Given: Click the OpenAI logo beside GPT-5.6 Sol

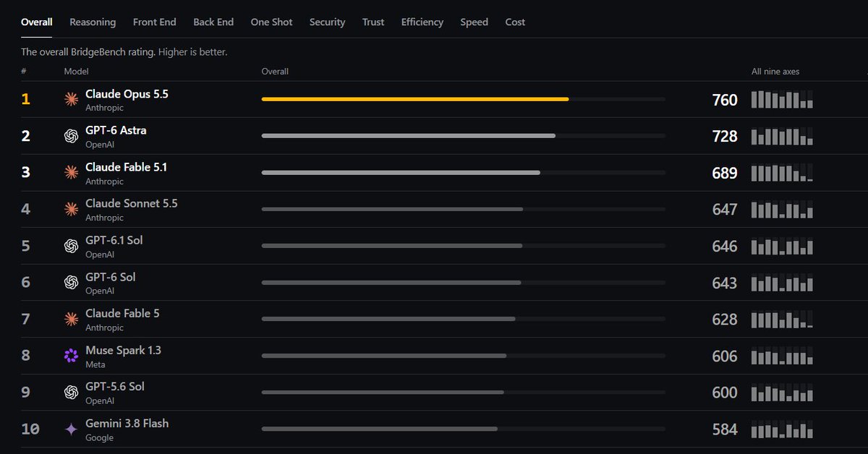Looking at the screenshot, I should (x=71, y=392).
